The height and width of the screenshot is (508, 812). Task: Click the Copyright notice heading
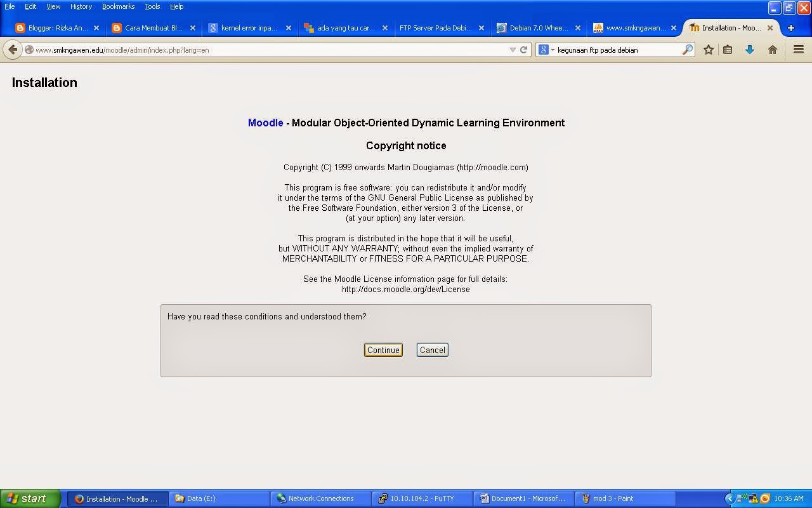406,145
